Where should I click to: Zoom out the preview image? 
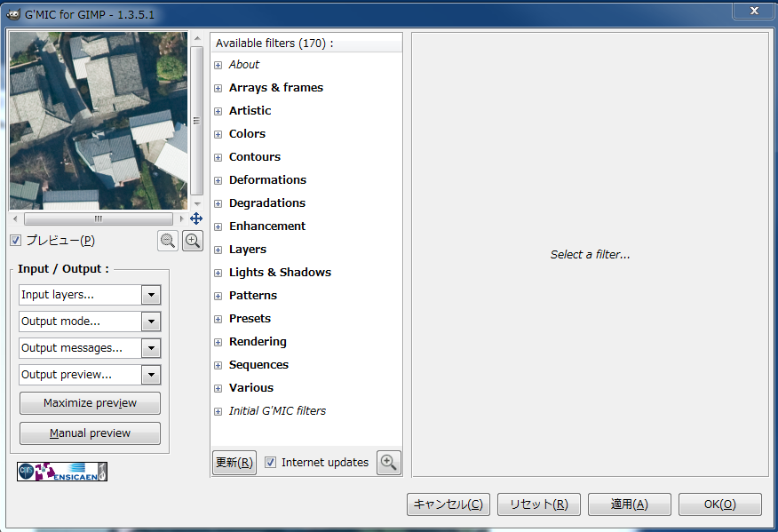(x=168, y=241)
